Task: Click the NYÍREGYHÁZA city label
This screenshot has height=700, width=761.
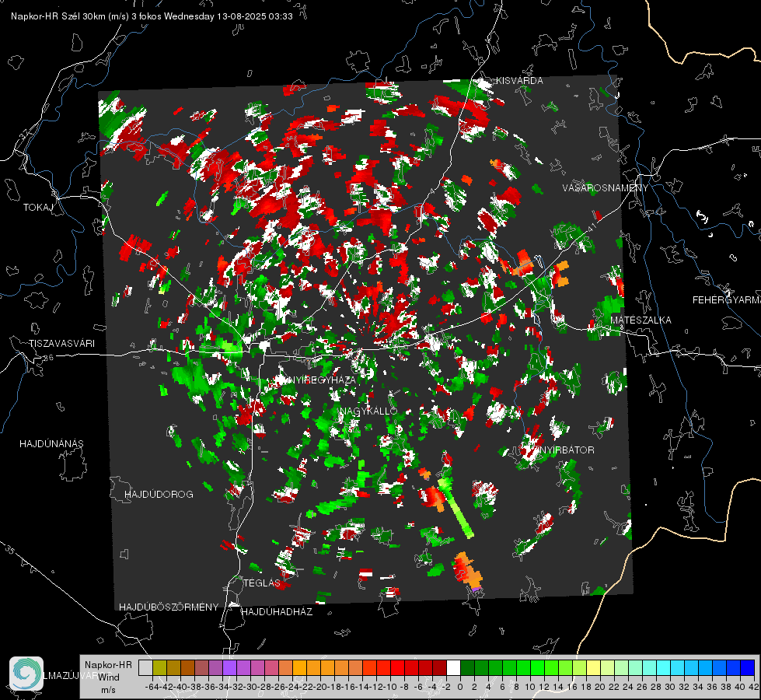Action: (323, 380)
